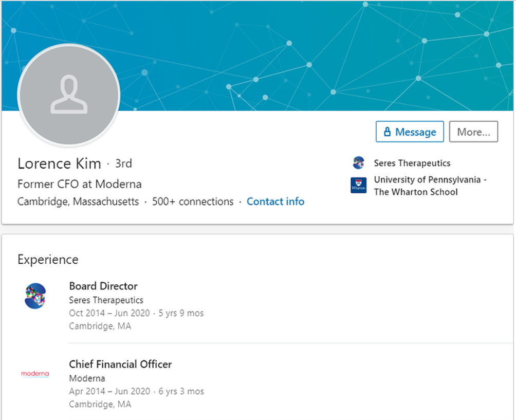Open the More... options button
The width and height of the screenshot is (516, 420).
point(473,132)
